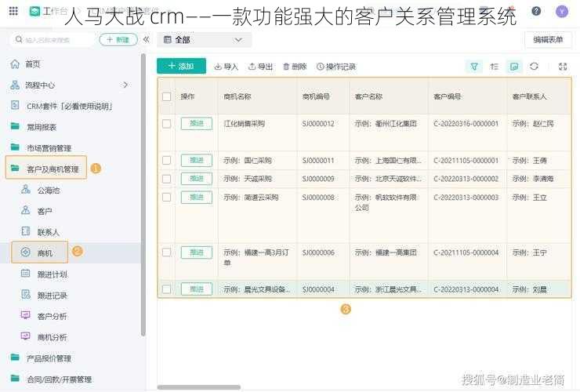
Task: Click the 导出 toolbar button
Action: 260,67
